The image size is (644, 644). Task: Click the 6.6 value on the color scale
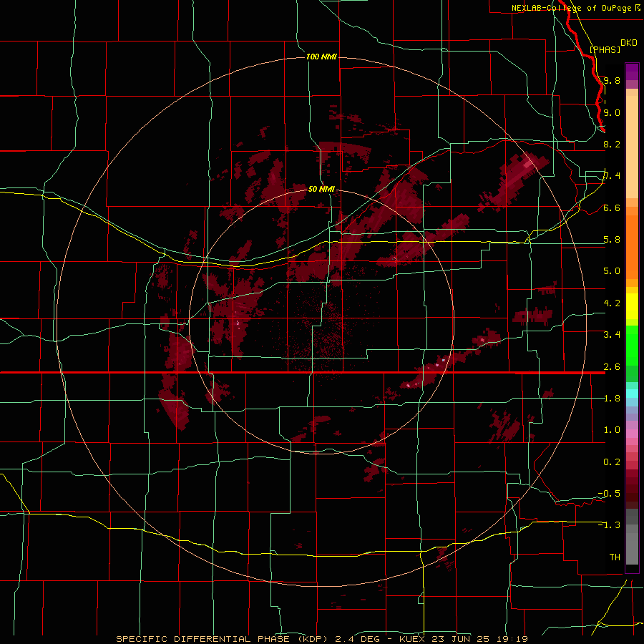pos(612,208)
